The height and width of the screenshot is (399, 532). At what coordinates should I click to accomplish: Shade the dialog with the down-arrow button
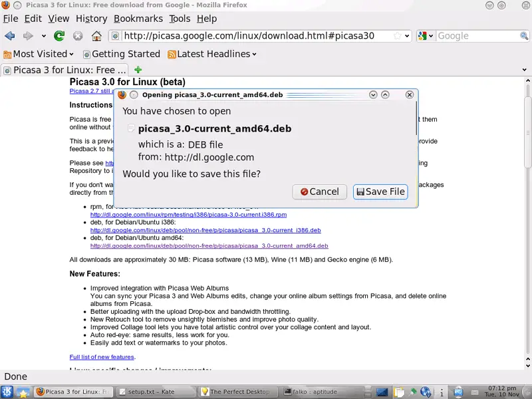(373, 94)
